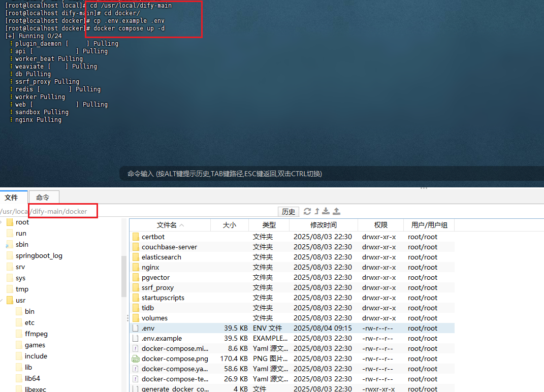This screenshot has width=544, height=392.
Task: Click the usr folder icon in tree
Action: click(x=10, y=300)
